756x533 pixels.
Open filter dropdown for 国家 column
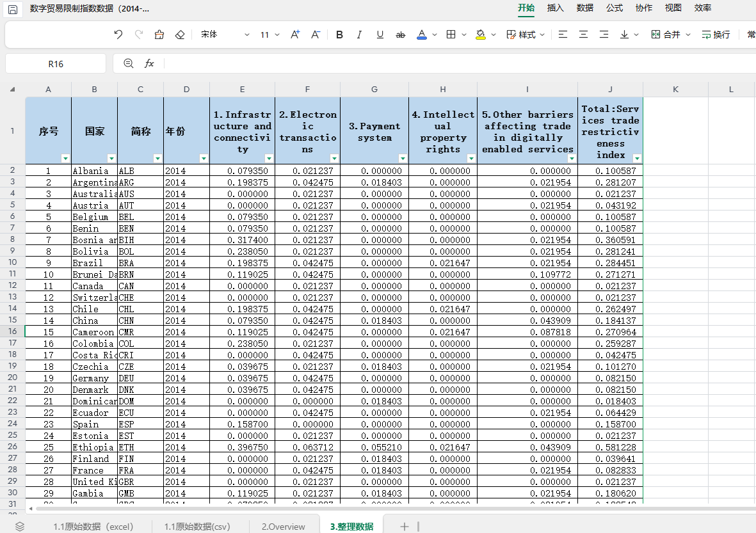[111, 158]
